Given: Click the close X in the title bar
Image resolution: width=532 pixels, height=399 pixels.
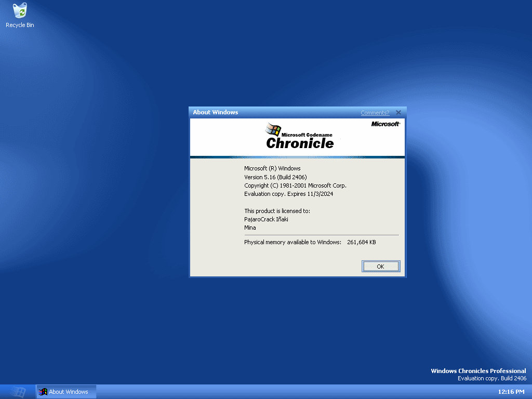Looking at the screenshot, I should (398, 112).
